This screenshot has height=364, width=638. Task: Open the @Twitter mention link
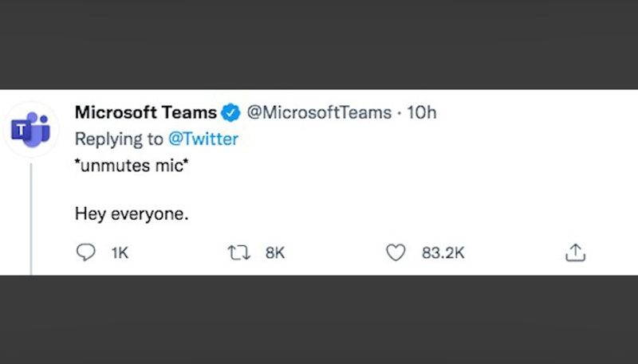click(x=203, y=139)
